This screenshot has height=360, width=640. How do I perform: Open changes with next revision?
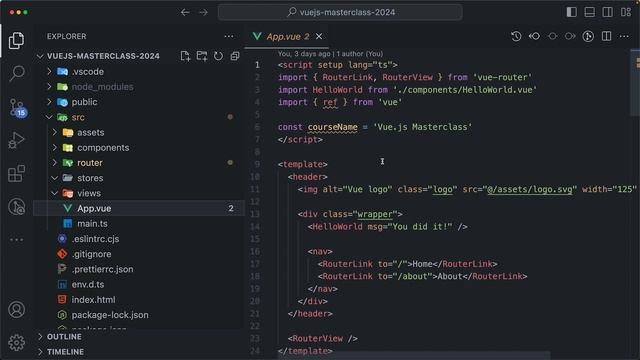(x=570, y=36)
